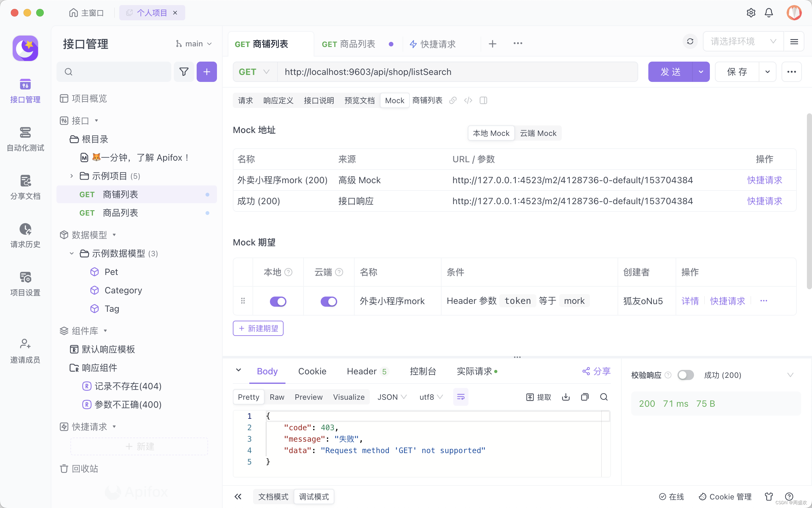The height and width of the screenshot is (508, 812).
Task: Copy the response body
Action: point(585,397)
